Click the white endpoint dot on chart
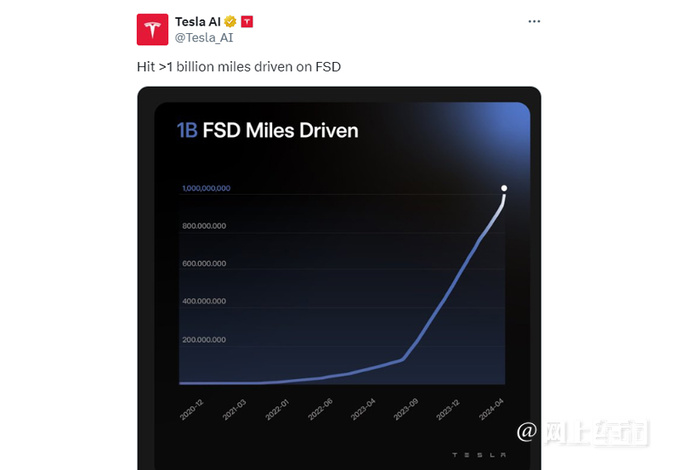Viewport: 680px width, 470px height. click(x=504, y=188)
